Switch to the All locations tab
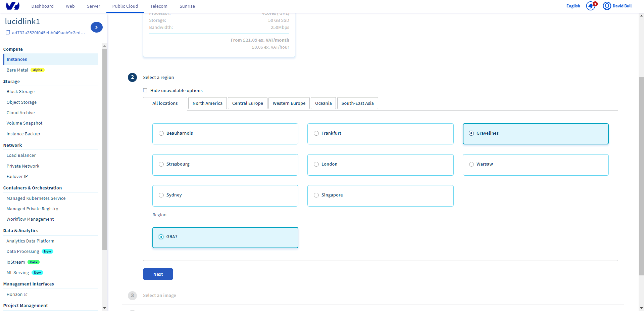644x311 pixels. point(165,103)
